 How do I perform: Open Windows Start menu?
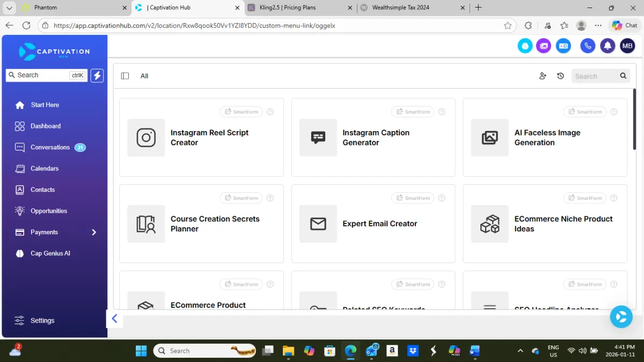pos(141,351)
